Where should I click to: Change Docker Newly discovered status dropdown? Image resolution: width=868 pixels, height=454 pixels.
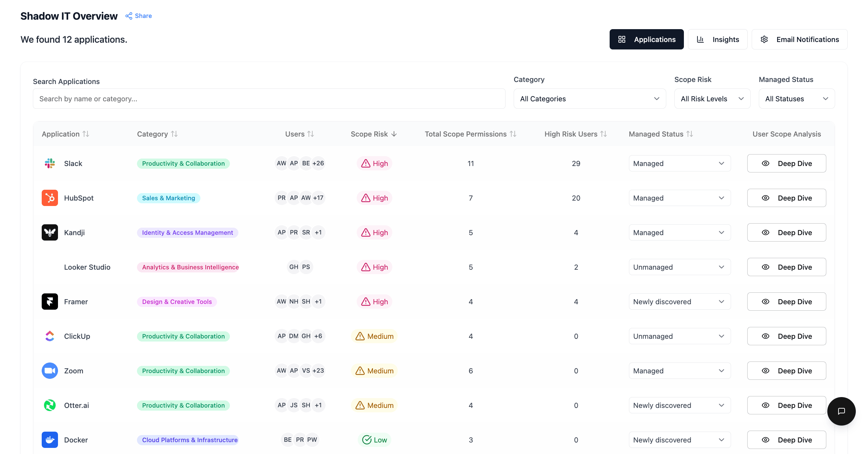pos(679,440)
